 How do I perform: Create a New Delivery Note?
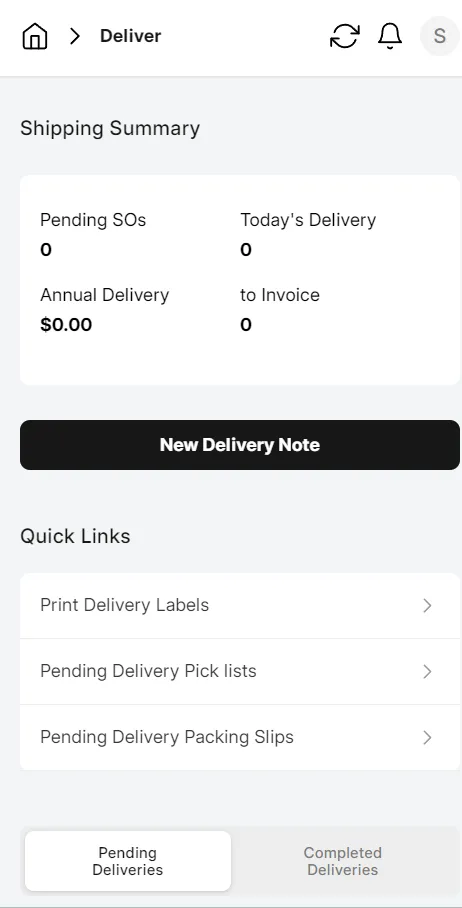(240, 445)
